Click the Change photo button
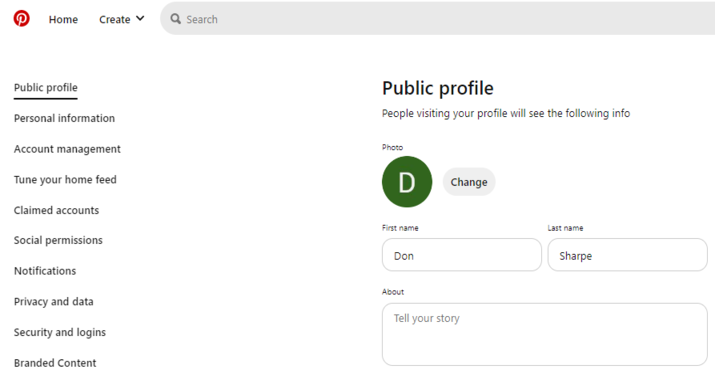715x375 pixels. click(x=469, y=182)
